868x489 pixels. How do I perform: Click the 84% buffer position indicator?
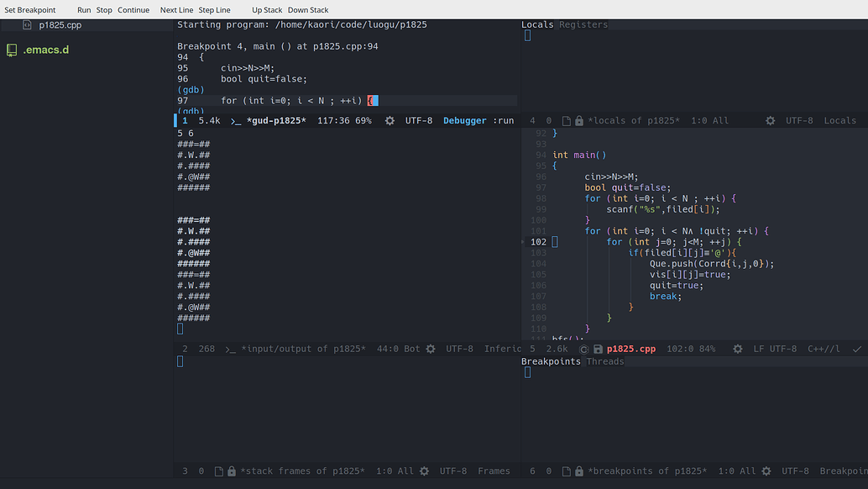[x=709, y=349]
